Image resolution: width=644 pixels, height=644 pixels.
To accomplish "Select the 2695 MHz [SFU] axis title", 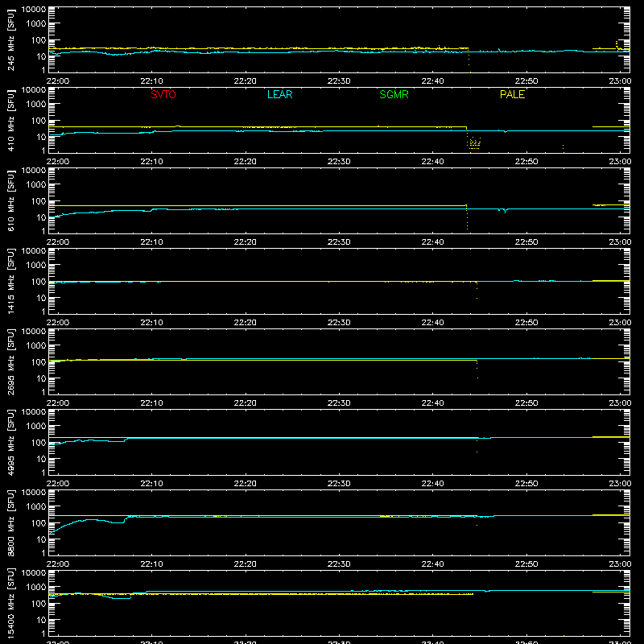I will pos(11,362).
